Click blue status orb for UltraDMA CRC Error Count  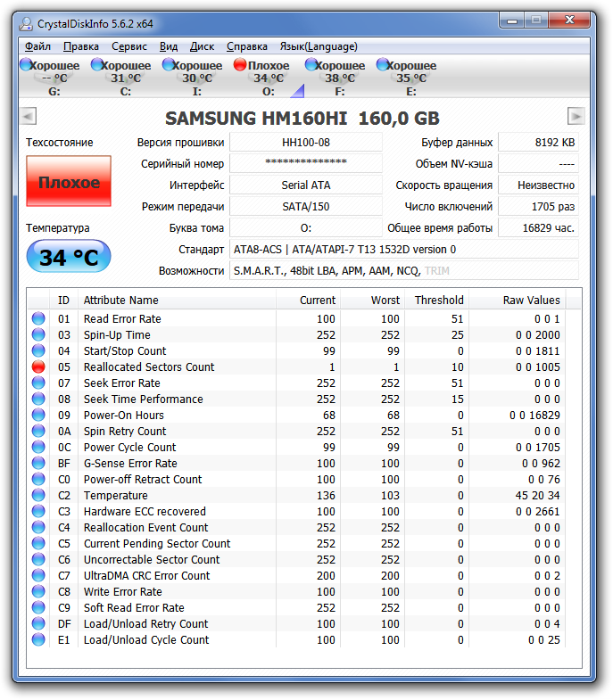point(38,575)
